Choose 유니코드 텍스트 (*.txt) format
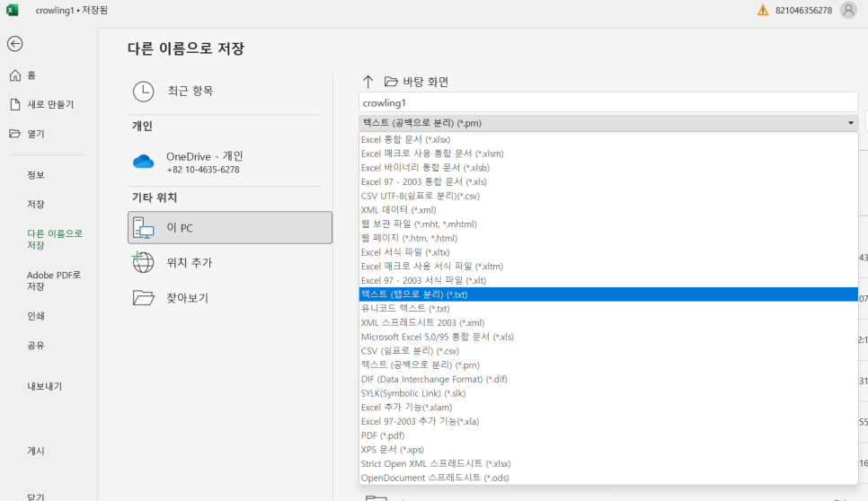Image resolution: width=868 pixels, height=501 pixels. pyautogui.click(x=608, y=309)
